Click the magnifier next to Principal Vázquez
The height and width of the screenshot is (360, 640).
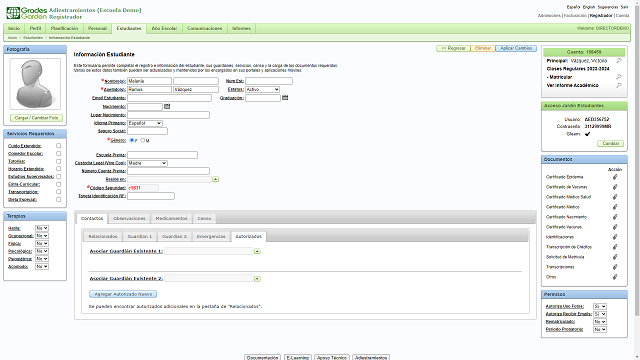[619, 60]
